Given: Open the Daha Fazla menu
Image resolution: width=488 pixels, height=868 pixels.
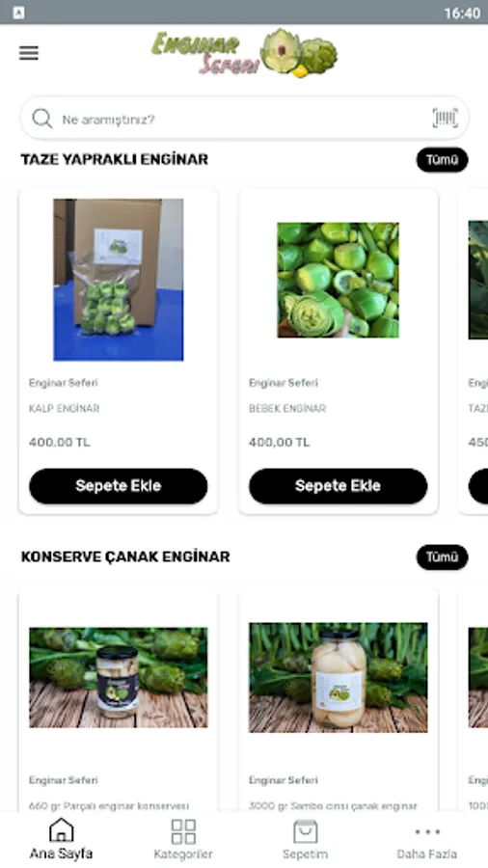Looking at the screenshot, I should point(426,839).
